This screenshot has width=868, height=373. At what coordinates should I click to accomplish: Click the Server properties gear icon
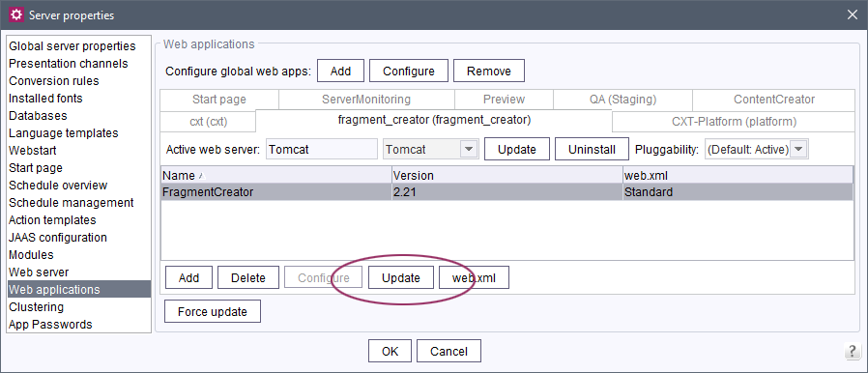[x=16, y=14]
